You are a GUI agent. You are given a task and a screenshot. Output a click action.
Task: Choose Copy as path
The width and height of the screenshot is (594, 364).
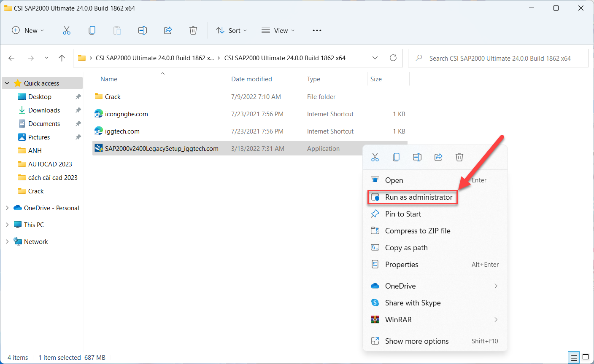click(x=435, y=248)
